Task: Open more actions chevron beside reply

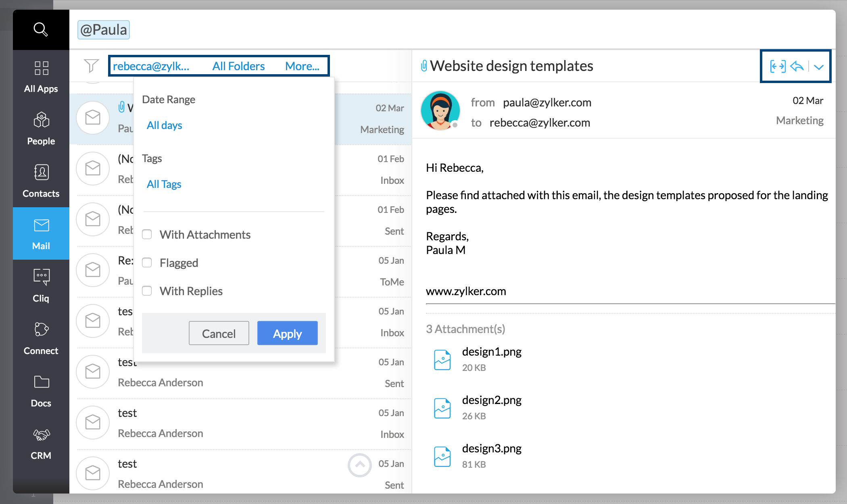Action: coord(819,67)
